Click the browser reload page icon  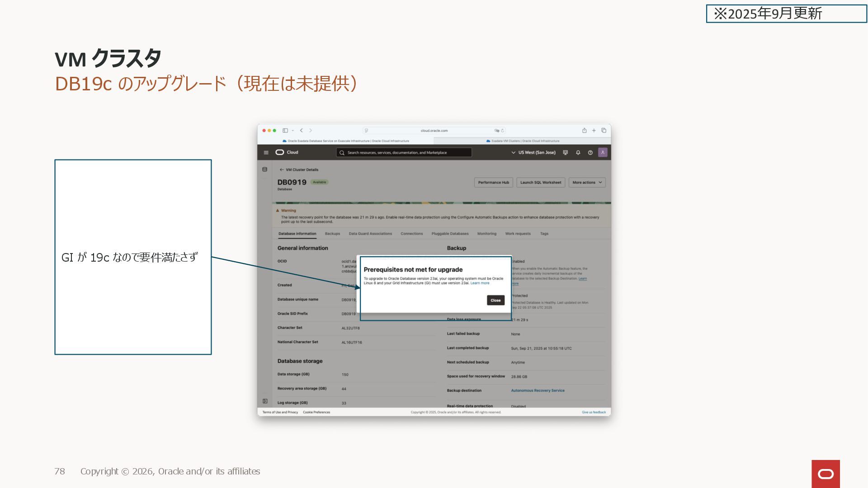pyautogui.click(x=502, y=131)
